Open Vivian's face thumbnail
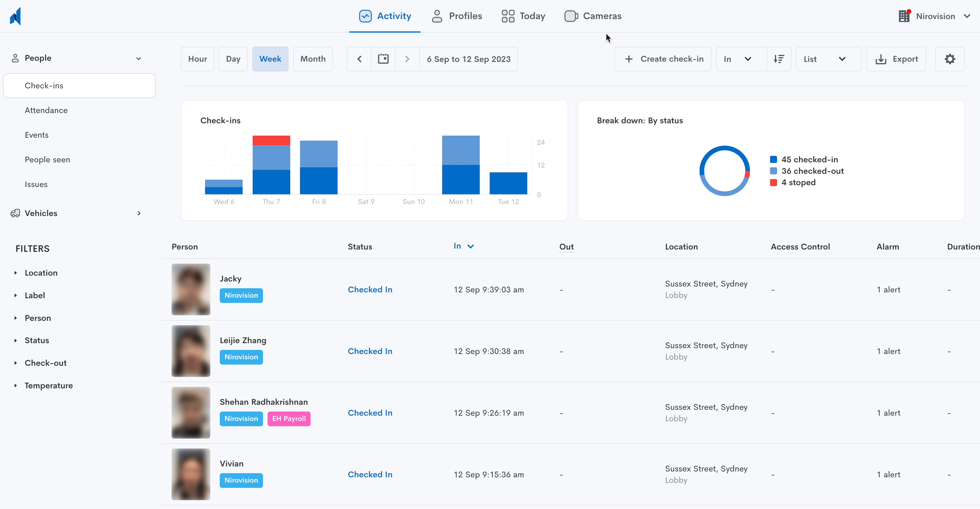The height and width of the screenshot is (509, 980). coord(191,474)
